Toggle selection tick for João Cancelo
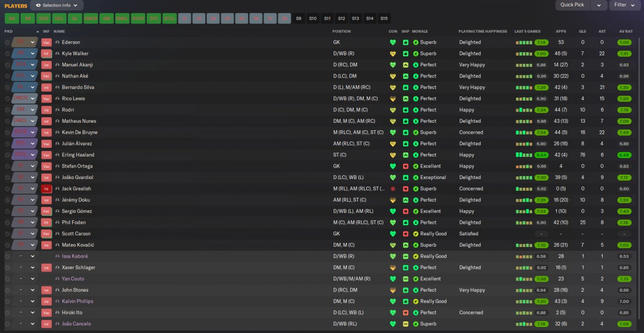The width and height of the screenshot is (644, 333). pyautogui.click(x=7, y=324)
